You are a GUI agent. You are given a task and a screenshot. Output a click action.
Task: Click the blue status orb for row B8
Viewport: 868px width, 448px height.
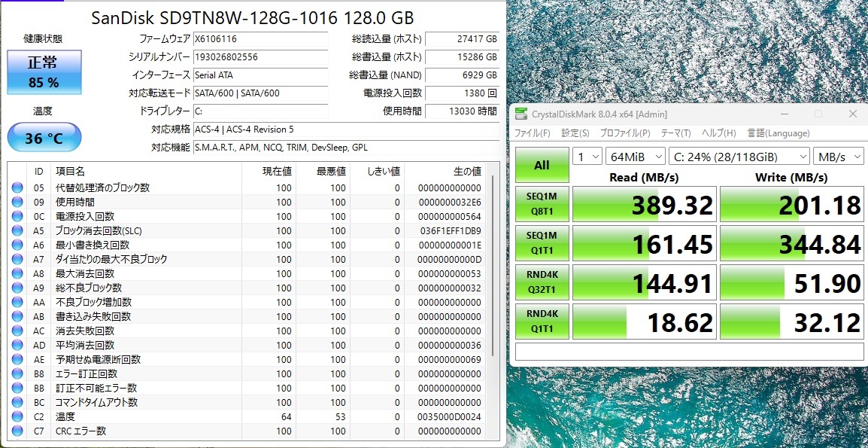pyautogui.click(x=17, y=373)
